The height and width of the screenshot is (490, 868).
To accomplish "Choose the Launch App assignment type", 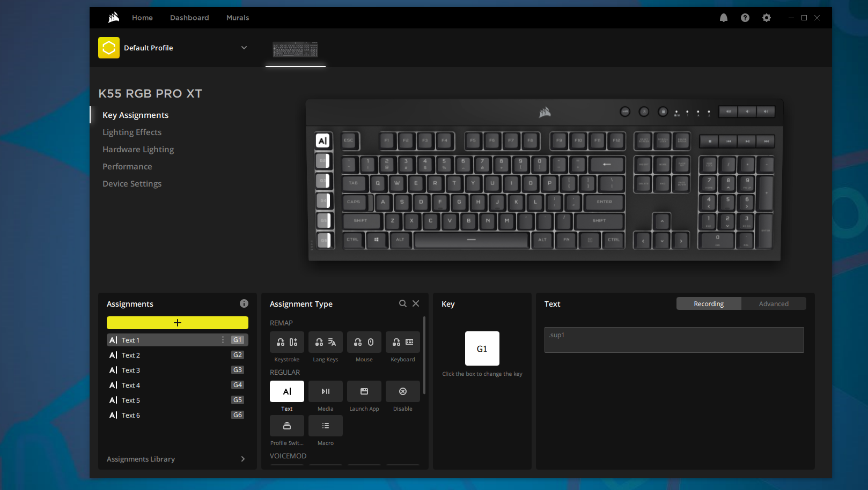I will point(364,391).
